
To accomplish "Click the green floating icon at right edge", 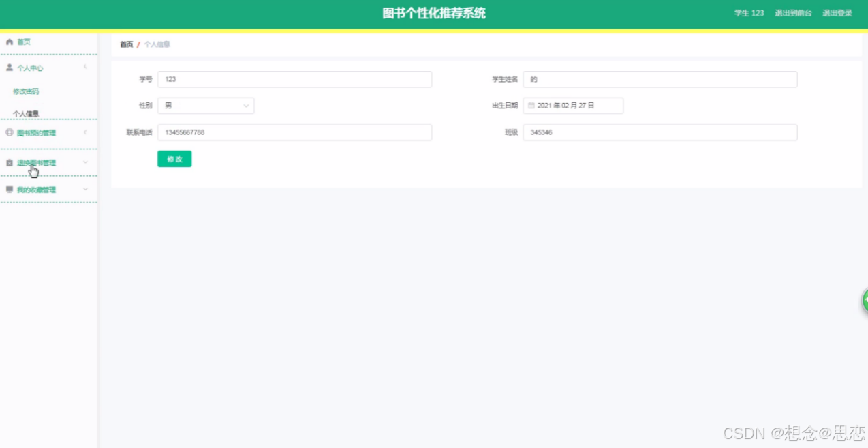I will [865, 300].
